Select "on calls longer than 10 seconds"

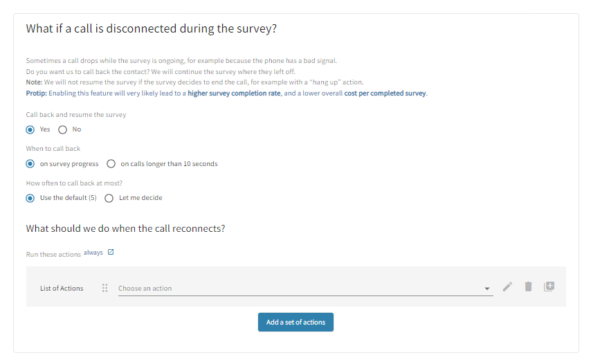pyautogui.click(x=111, y=164)
